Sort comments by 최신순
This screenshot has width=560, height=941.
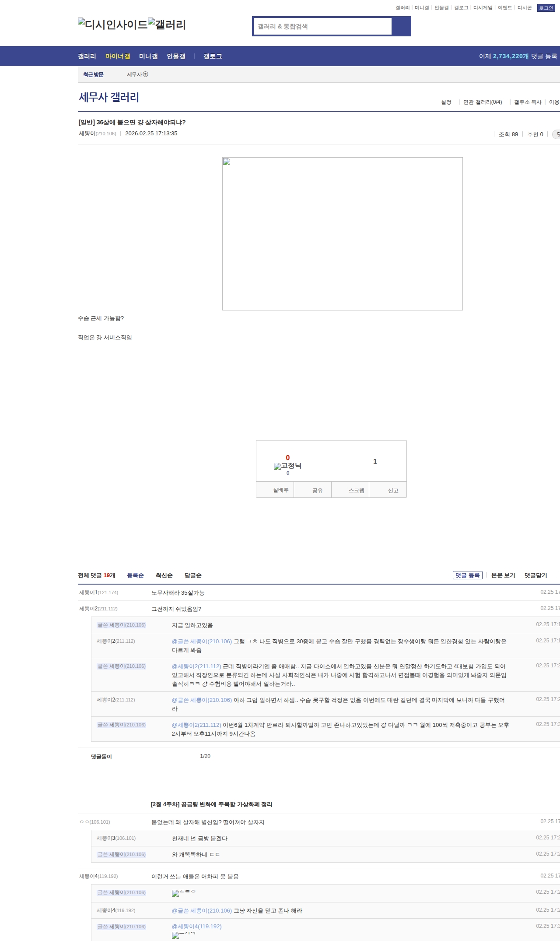pyautogui.click(x=164, y=575)
